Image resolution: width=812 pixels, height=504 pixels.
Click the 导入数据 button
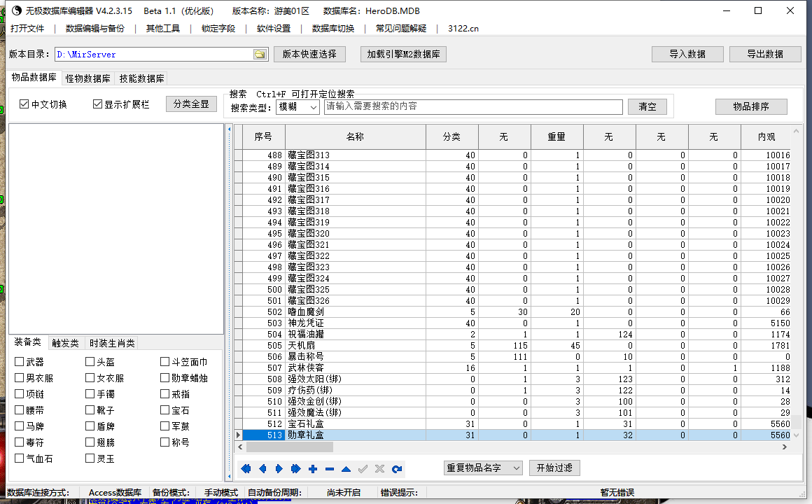[x=687, y=54]
